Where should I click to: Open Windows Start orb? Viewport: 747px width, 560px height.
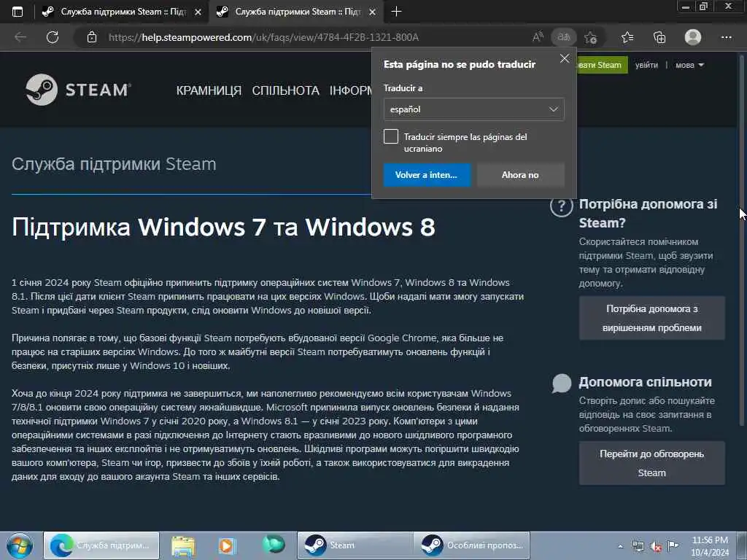pyautogui.click(x=20, y=545)
